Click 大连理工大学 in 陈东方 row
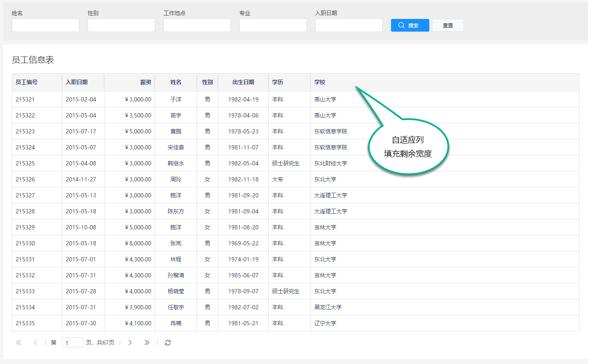The height and width of the screenshot is (364, 592). (x=331, y=211)
